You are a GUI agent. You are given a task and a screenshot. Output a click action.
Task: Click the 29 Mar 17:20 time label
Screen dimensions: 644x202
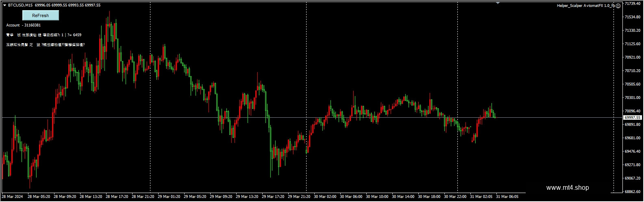click(273, 196)
